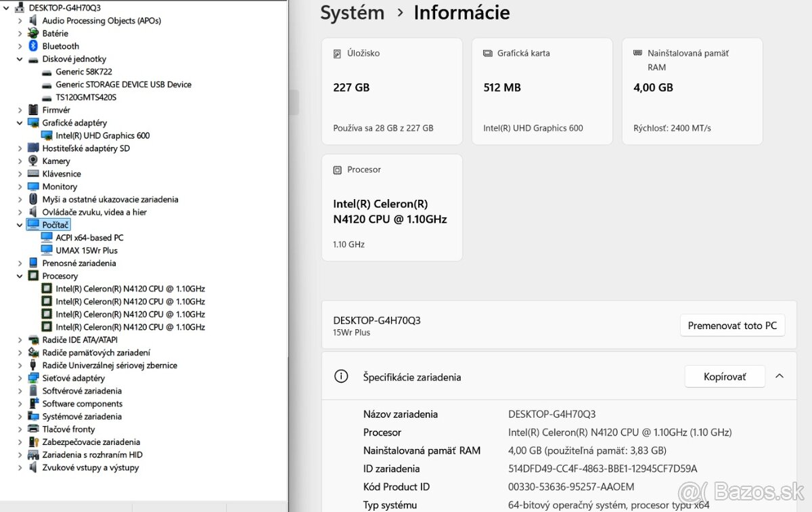Click the Procesor chip icon in card
This screenshot has height=512, width=812.
pyautogui.click(x=338, y=170)
